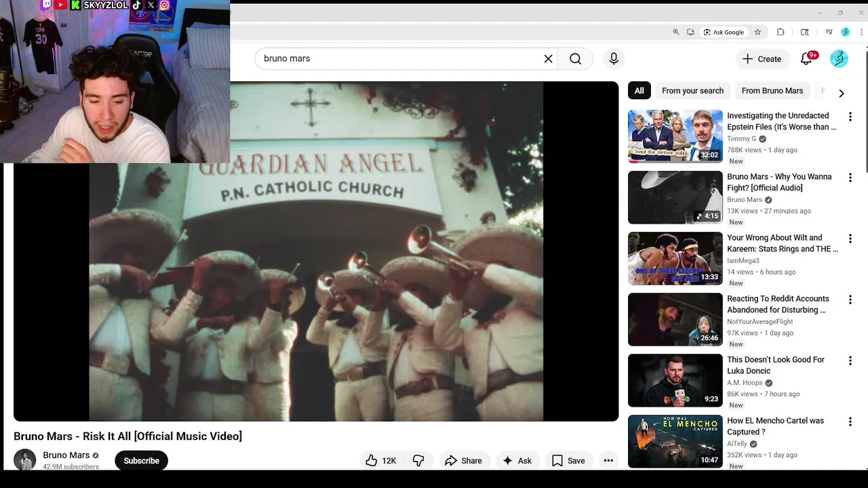Open Chrome media controls icon

click(829, 32)
